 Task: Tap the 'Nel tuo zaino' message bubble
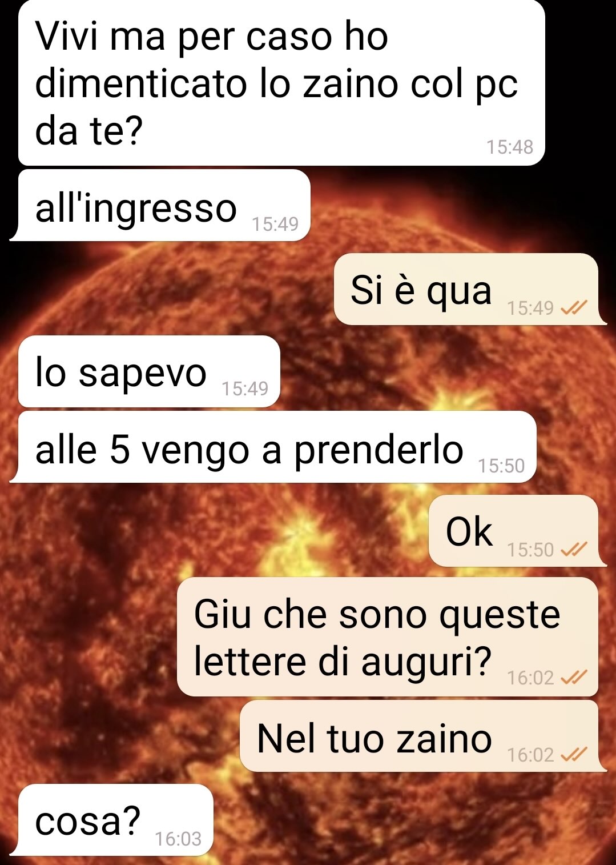tap(423, 736)
